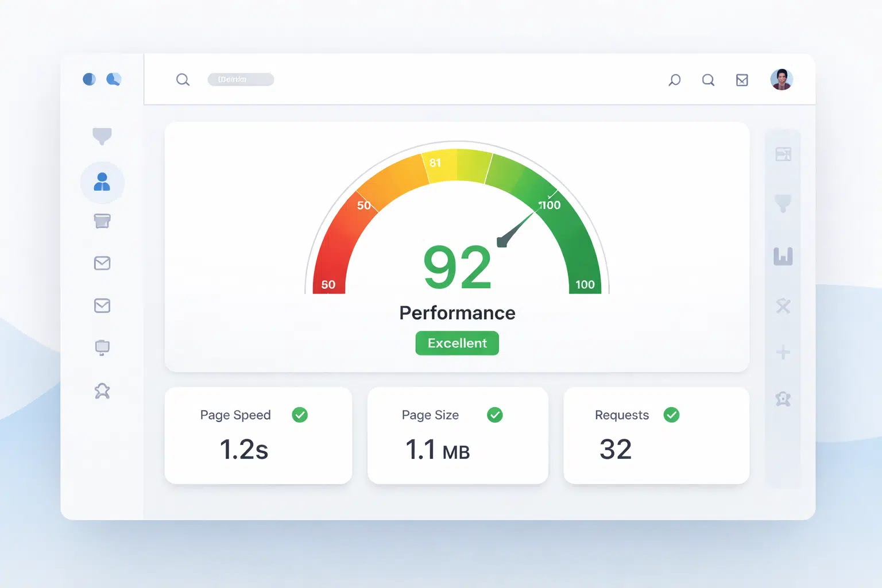Open the envelope icon in the top bar
The width and height of the screenshot is (882, 588).
tap(742, 80)
